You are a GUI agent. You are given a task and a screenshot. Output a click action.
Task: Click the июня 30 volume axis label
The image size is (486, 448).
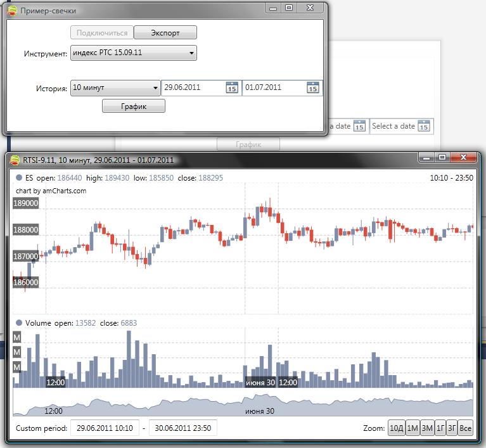(260, 383)
